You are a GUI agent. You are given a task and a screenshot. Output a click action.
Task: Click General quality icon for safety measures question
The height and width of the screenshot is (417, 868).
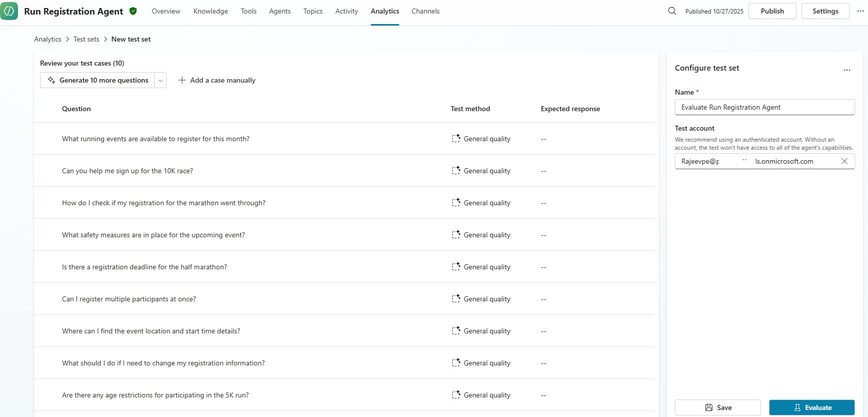click(x=456, y=235)
